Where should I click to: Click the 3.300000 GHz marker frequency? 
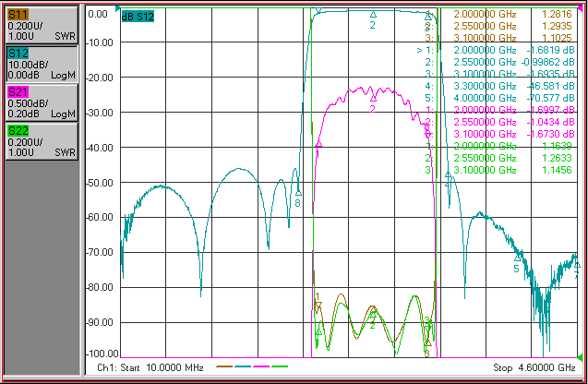point(485,86)
